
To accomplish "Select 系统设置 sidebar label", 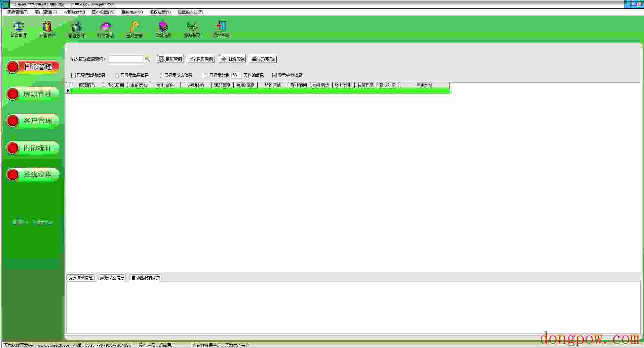I will (x=37, y=175).
